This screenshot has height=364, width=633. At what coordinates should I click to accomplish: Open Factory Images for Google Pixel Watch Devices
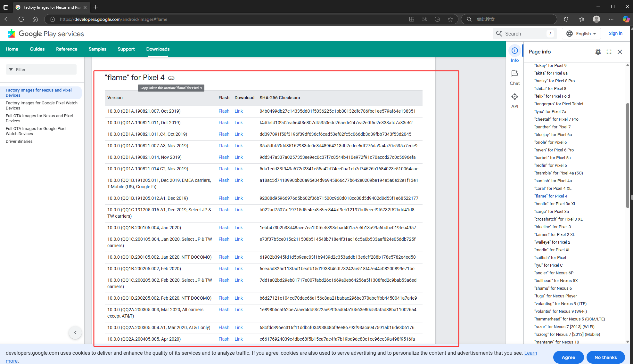[42, 106]
